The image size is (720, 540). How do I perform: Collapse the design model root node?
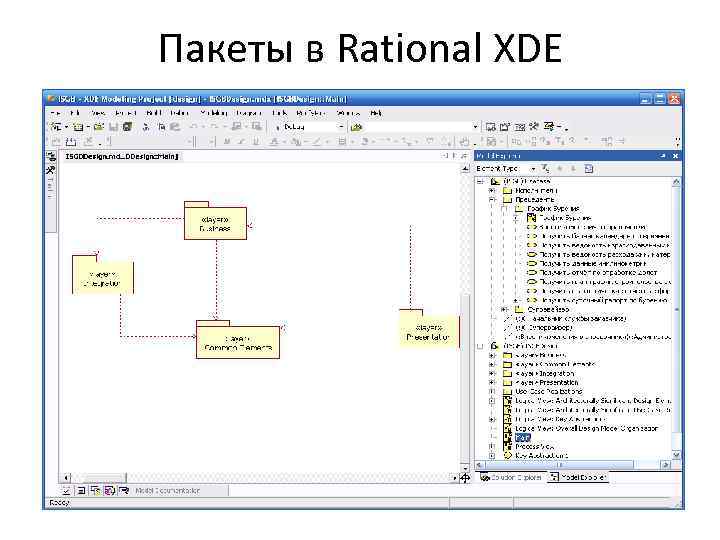480,346
